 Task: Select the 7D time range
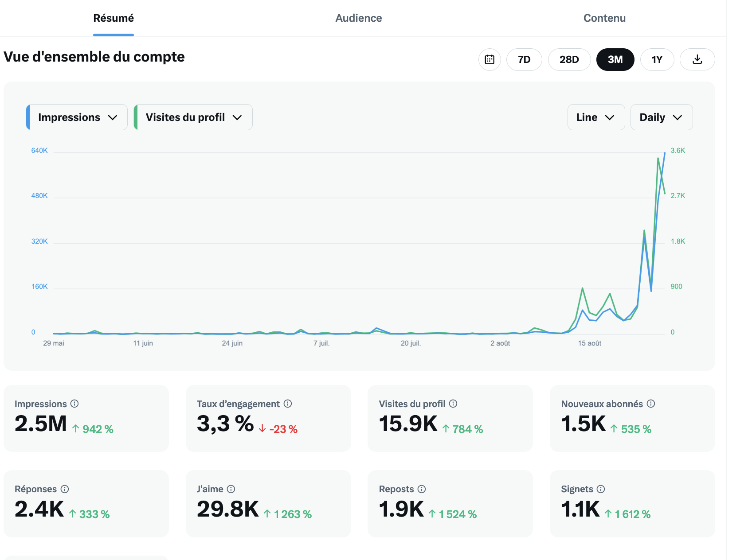point(524,59)
